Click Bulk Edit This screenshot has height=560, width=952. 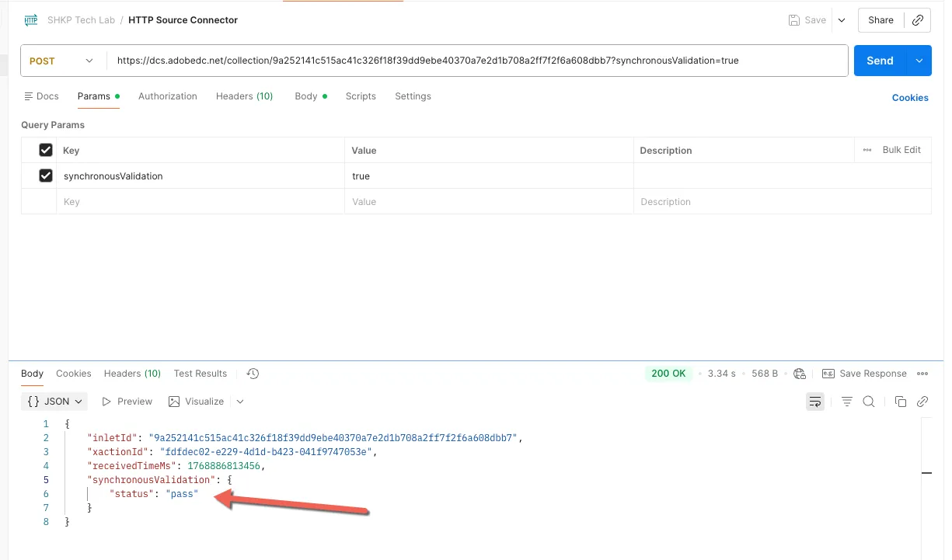901,150
